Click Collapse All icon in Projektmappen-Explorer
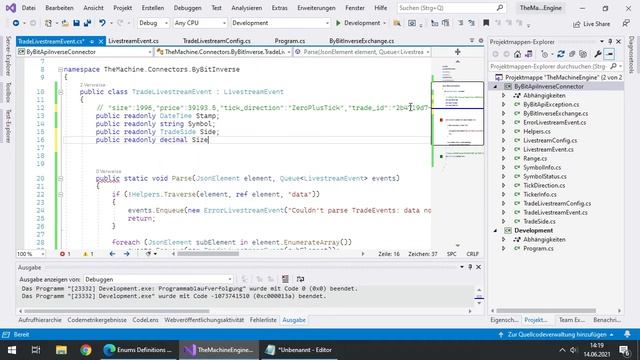The width and height of the screenshot is (640, 360). click(572, 54)
